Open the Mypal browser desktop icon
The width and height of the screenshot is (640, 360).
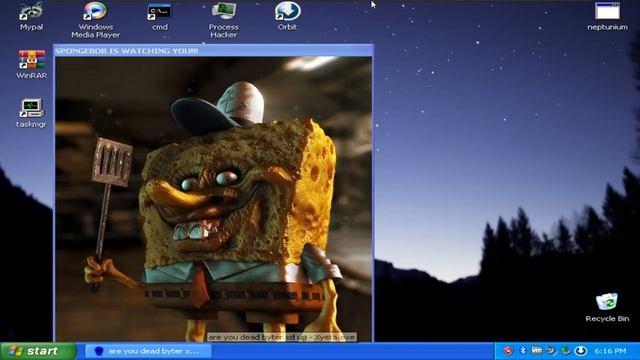point(31,16)
